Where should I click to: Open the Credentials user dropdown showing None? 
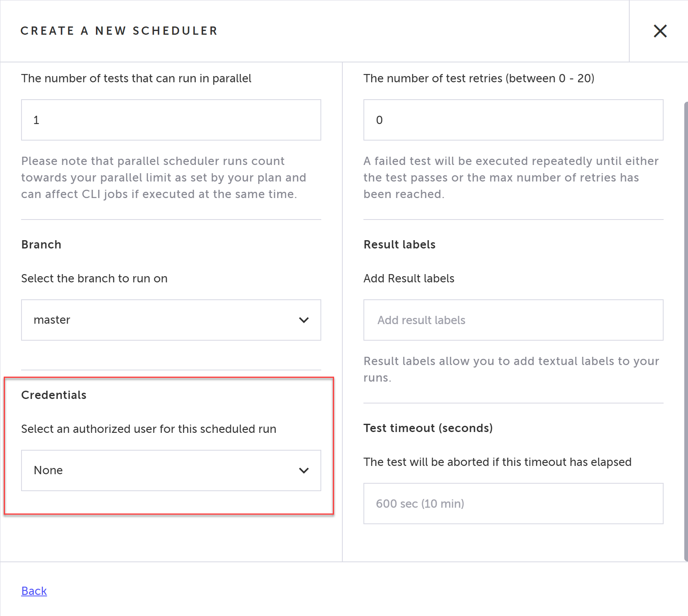[x=171, y=470]
